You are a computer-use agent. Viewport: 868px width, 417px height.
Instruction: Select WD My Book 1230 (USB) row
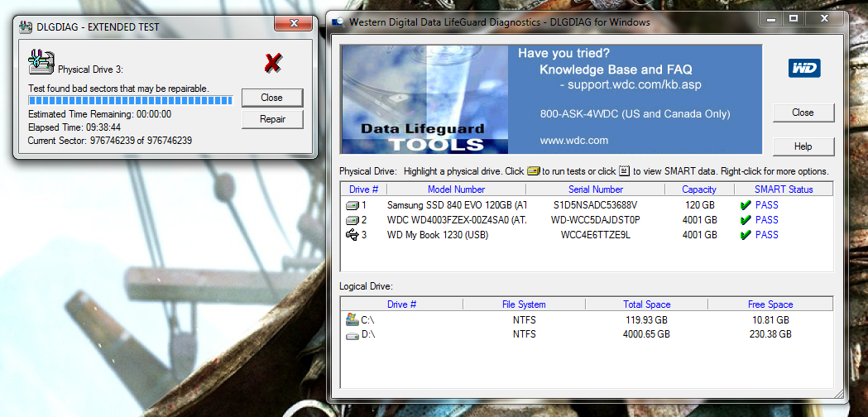click(x=587, y=235)
